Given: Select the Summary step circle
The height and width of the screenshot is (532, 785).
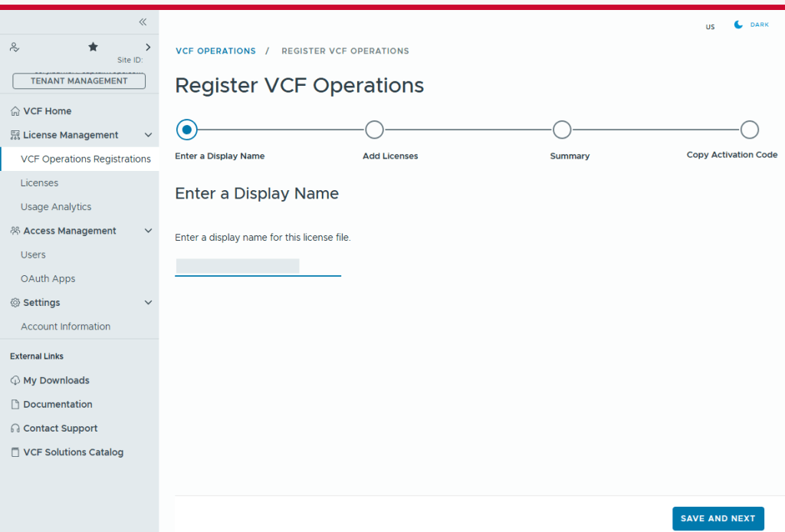Looking at the screenshot, I should [x=562, y=130].
